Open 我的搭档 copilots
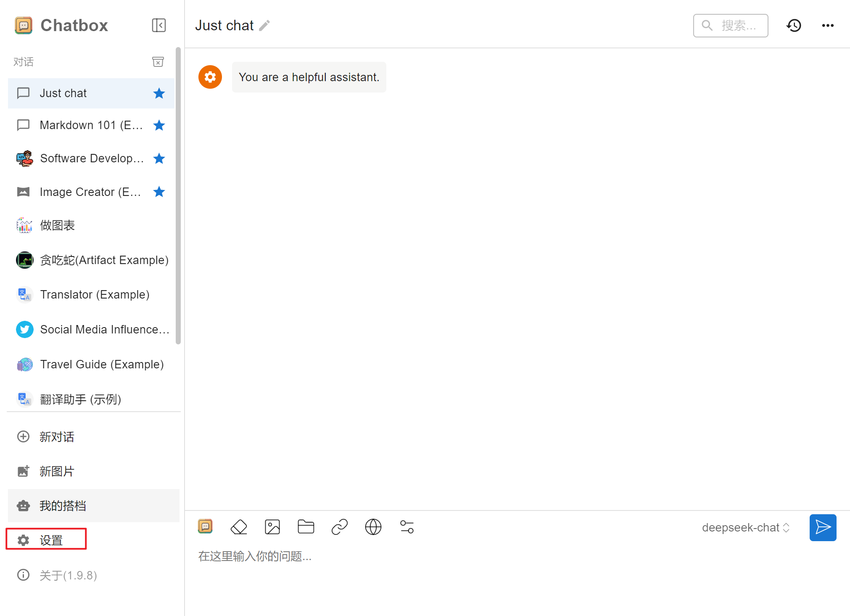The image size is (850, 616). coord(93,506)
